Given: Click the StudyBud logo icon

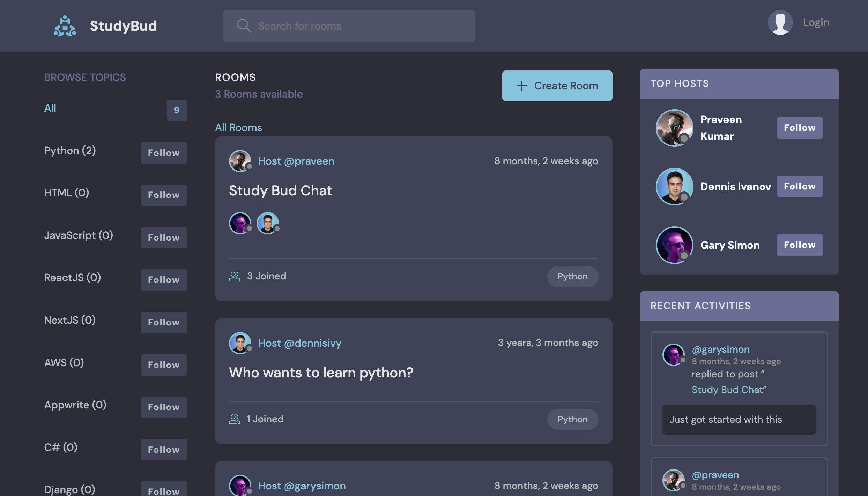Looking at the screenshot, I should (x=65, y=26).
